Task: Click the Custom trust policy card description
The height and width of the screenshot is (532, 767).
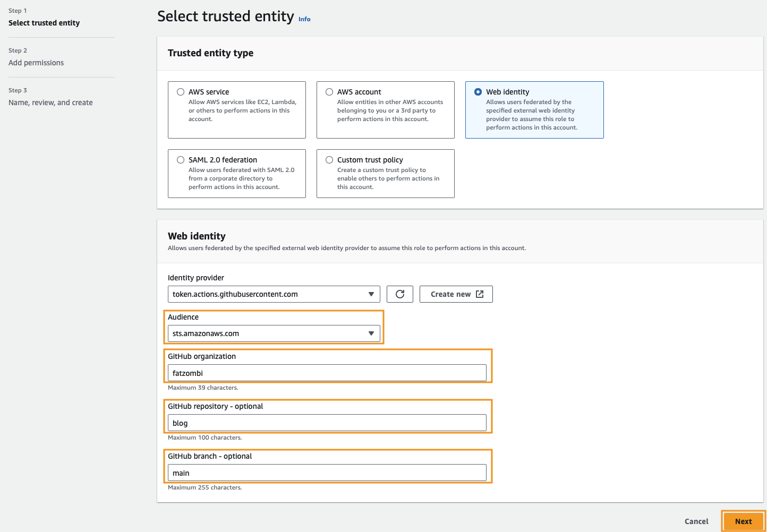Action: click(x=388, y=178)
